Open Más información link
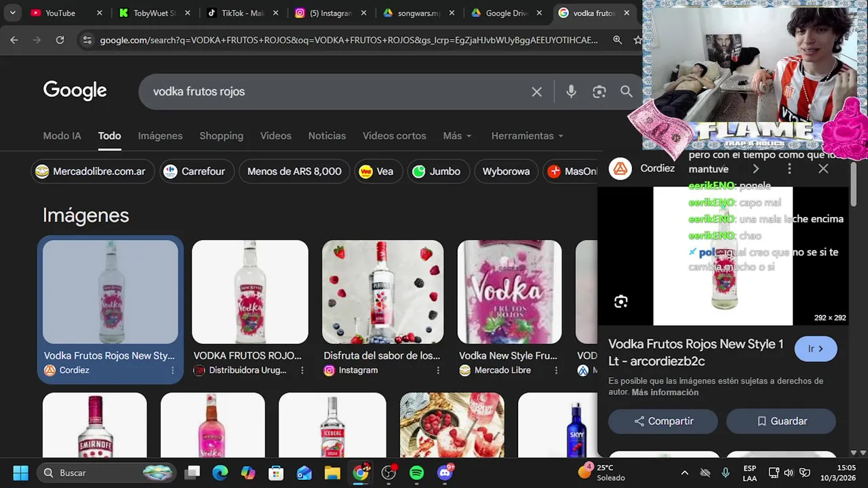The image size is (868, 488). 665,392
